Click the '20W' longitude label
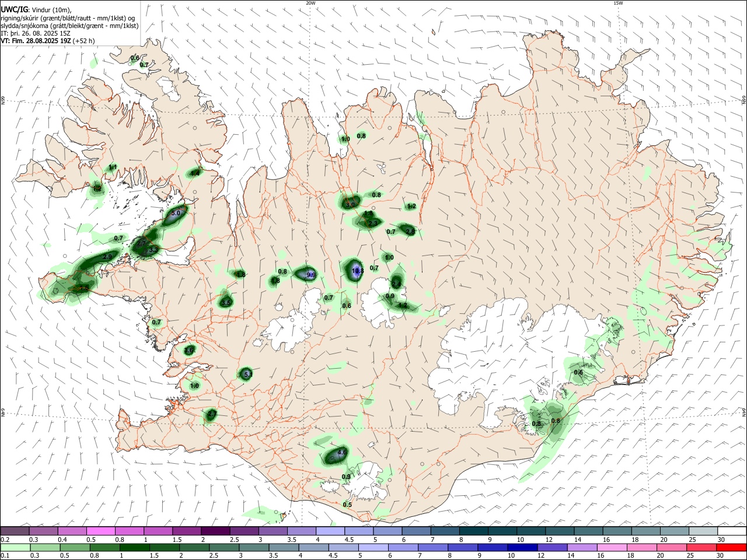 311,3
